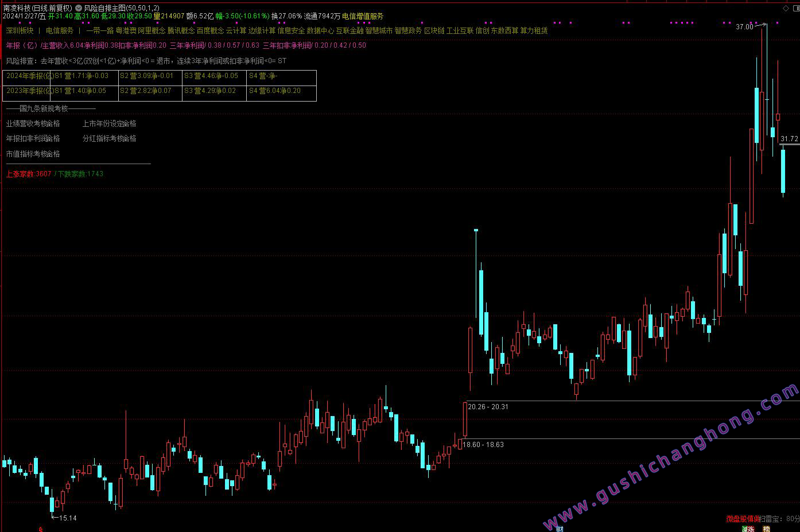Click the 换27.06% turnover value
800x532 pixels.
coord(287,16)
